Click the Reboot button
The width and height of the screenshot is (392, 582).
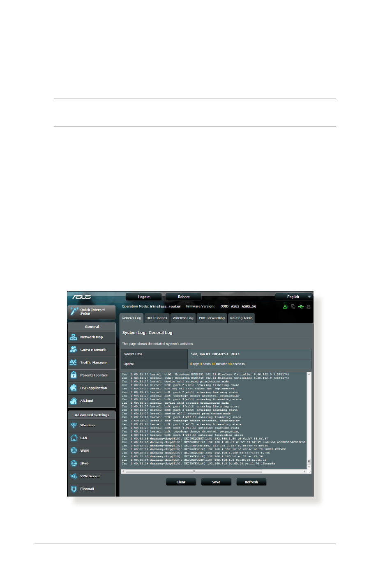click(x=184, y=297)
